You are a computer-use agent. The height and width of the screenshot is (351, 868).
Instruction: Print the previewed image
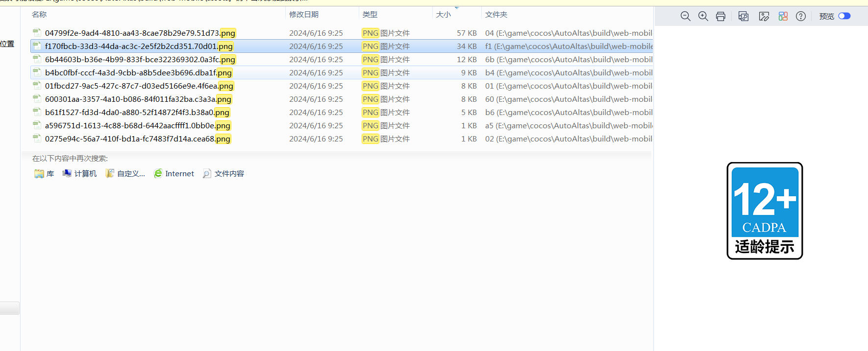(720, 16)
